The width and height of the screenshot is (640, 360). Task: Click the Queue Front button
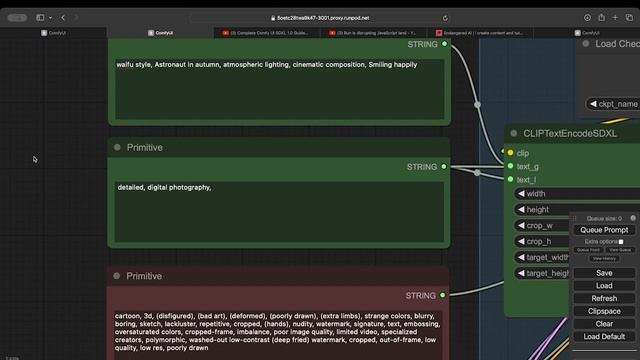point(588,250)
